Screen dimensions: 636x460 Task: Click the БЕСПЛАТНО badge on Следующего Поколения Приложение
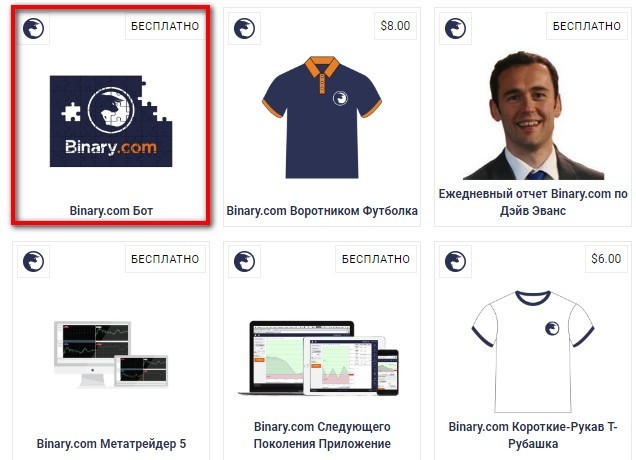click(376, 259)
